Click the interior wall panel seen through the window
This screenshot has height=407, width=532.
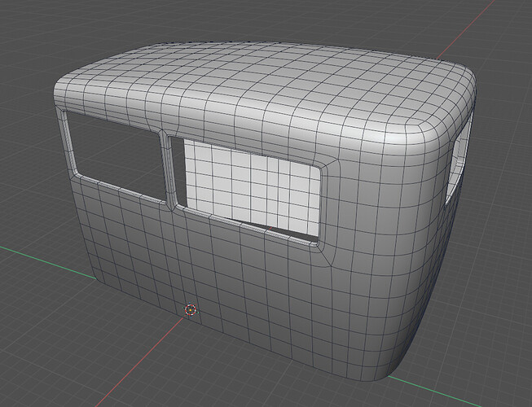tap(253, 188)
